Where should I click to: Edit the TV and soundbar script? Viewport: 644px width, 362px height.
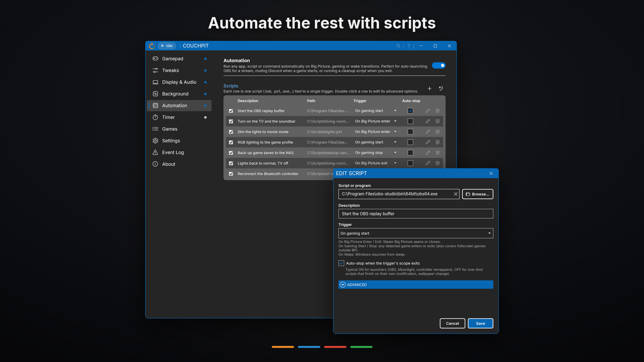(x=428, y=121)
